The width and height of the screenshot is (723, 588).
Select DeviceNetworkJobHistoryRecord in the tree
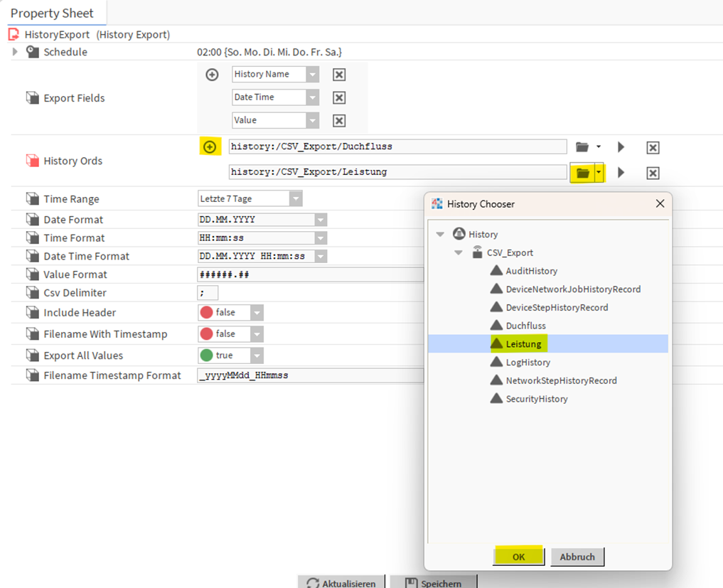click(x=573, y=289)
